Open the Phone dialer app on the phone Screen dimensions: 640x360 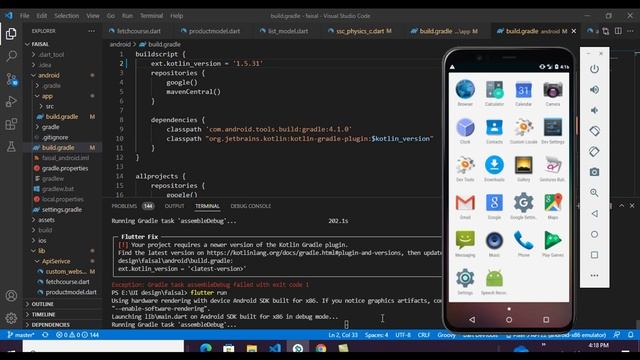[x=524, y=243]
